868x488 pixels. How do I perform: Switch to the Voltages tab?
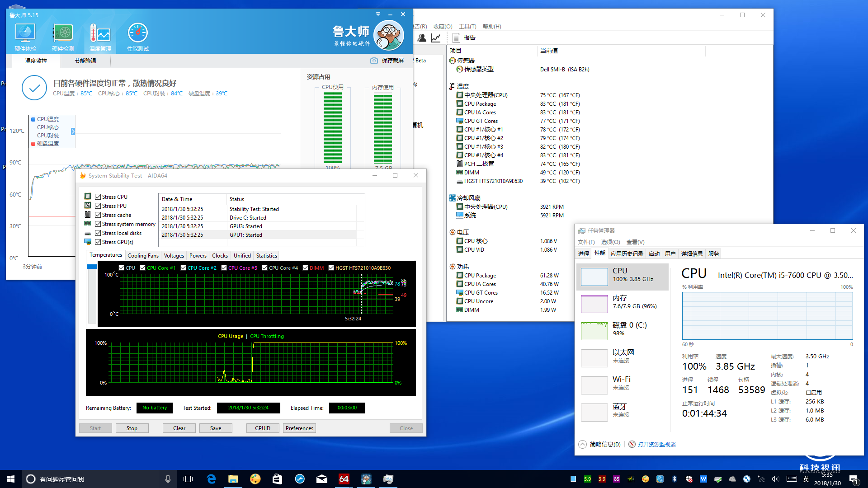tap(174, 255)
